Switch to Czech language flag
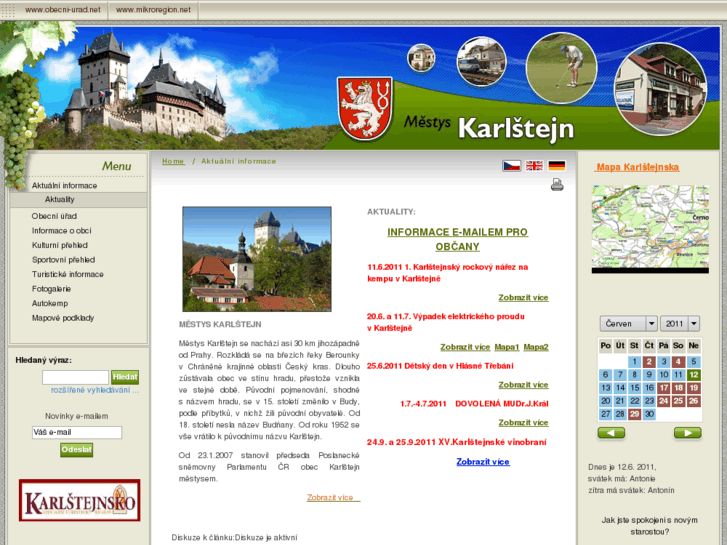 coord(511,166)
